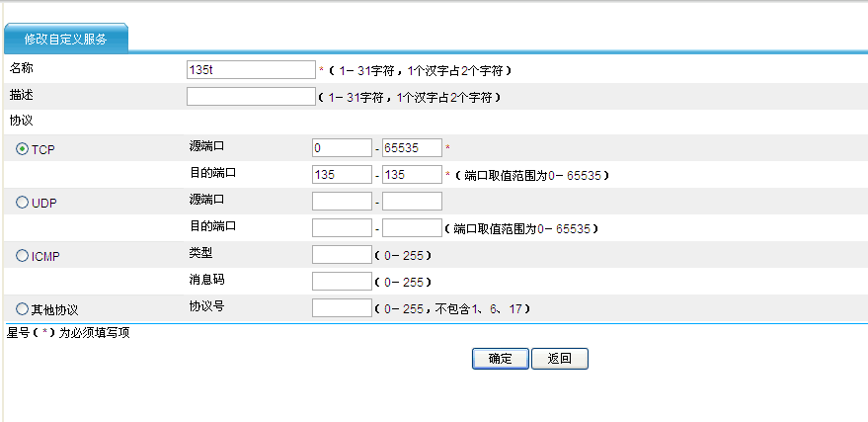Click UDP destination port end field

[412, 228]
